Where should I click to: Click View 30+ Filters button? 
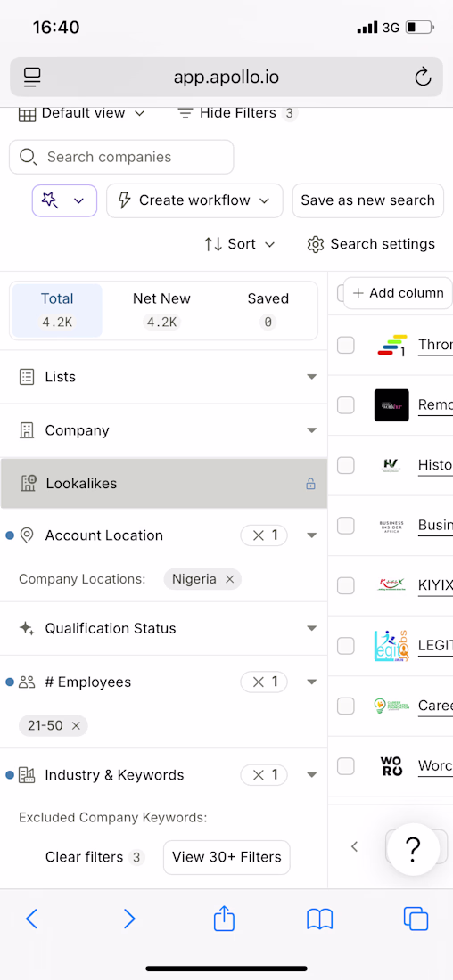[x=226, y=857]
